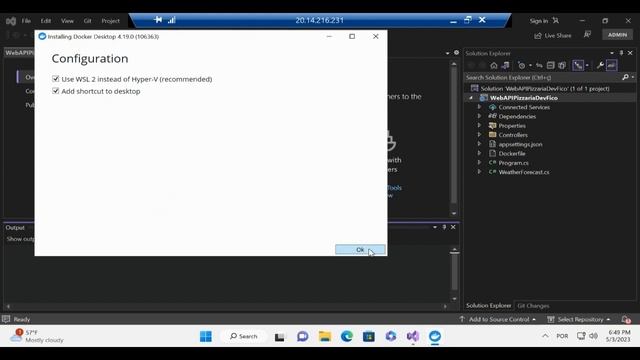Click Add to Source Control
This screenshot has width=640, height=360.
pyautogui.click(x=498, y=319)
